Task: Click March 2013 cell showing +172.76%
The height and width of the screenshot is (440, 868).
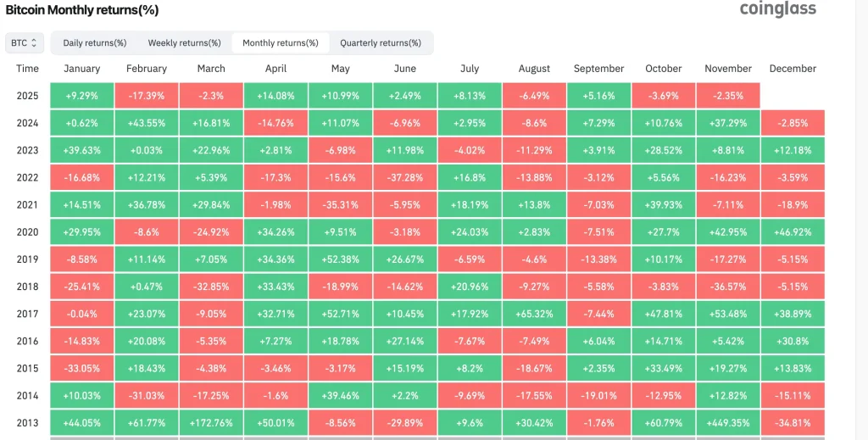Action: pos(211,422)
